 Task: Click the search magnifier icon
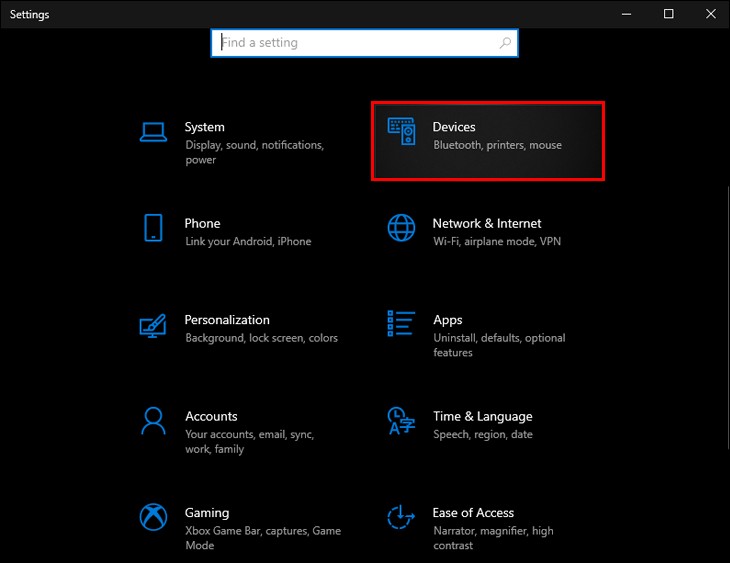click(505, 43)
